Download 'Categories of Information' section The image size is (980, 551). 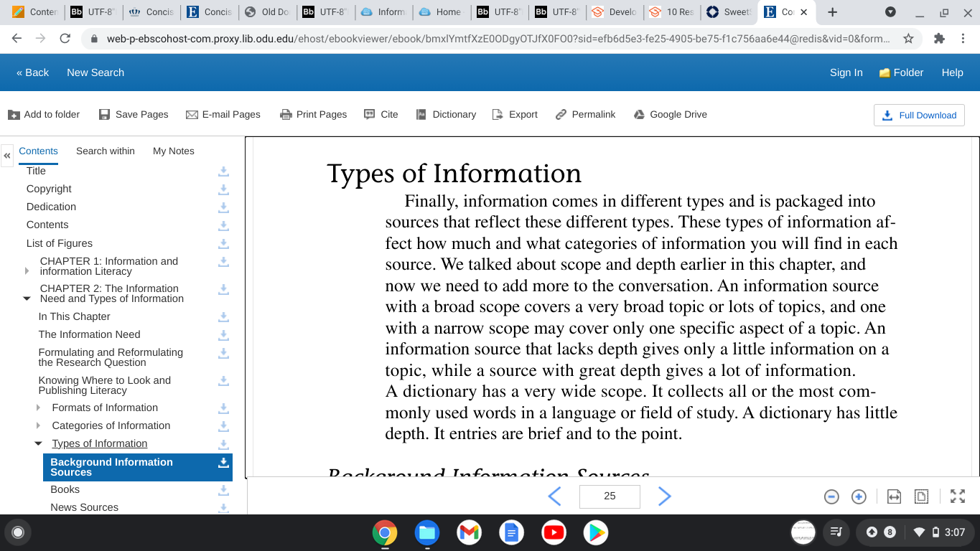[223, 425]
